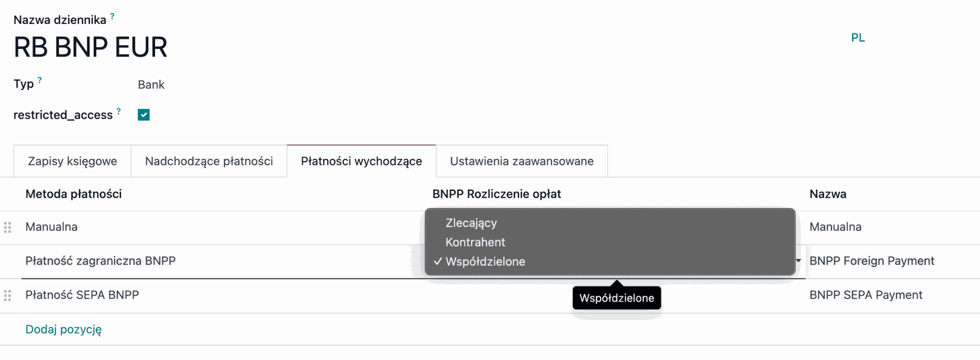Screen dimensions: 980x360
Task: Click help question mark next to Typ
Action: point(40,80)
